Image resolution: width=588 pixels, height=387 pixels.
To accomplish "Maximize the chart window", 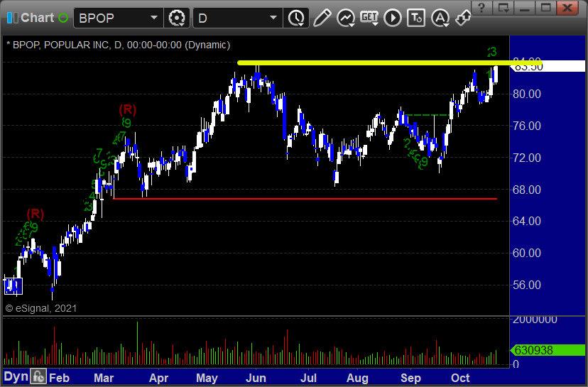I will [545, 7].
